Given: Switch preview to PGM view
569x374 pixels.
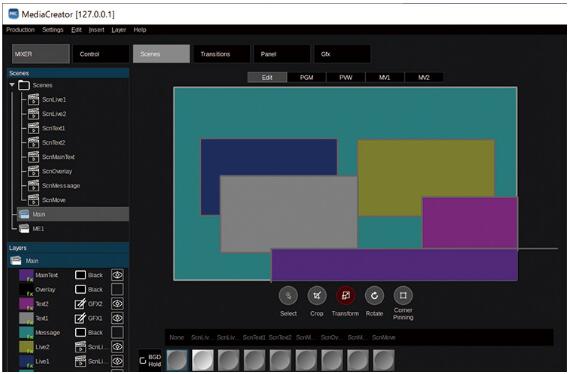Looking at the screenshot, I should pyautogui.click(x=307, y=77).
